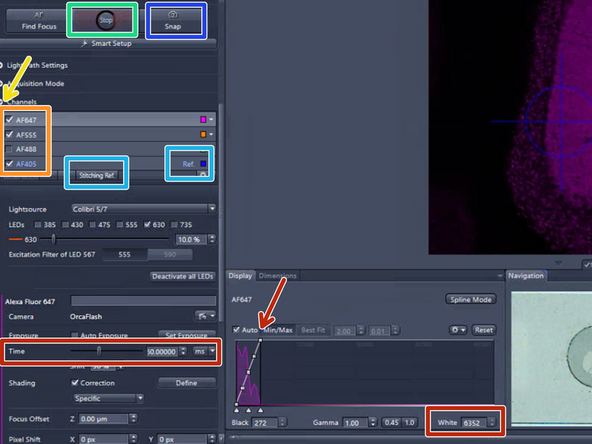Set gamma to 1.0 preset
This screenshot has height=444, width=592.
pos(409,422)
